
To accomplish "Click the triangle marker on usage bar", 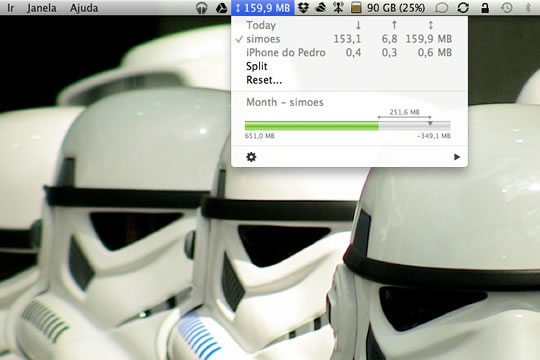I will [x=430, y=123].
